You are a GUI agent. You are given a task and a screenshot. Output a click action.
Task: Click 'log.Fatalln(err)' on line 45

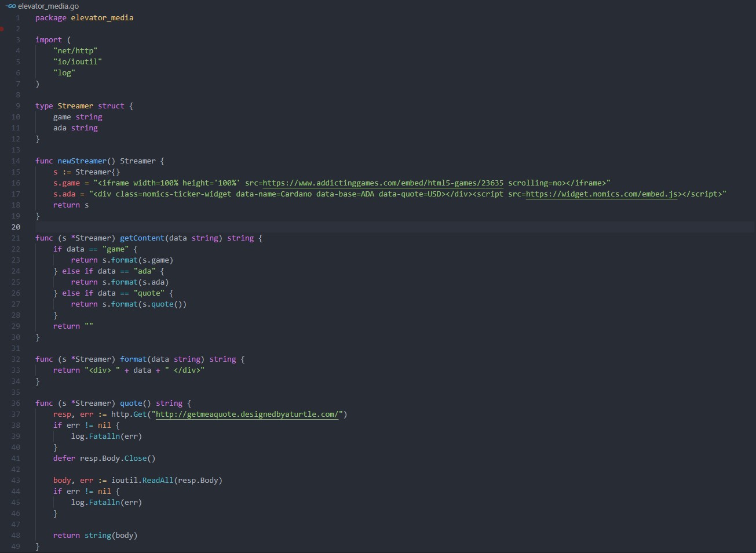[x=107, y=502]
